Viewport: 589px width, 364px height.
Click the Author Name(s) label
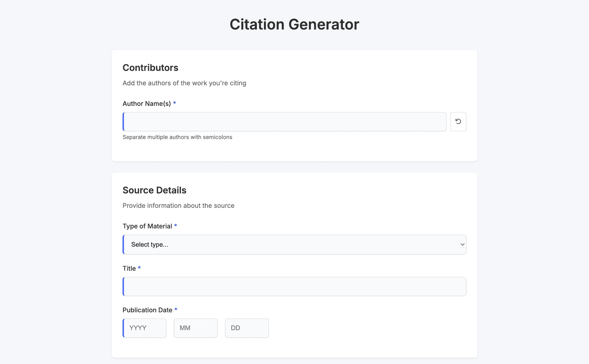click(147, 104)
